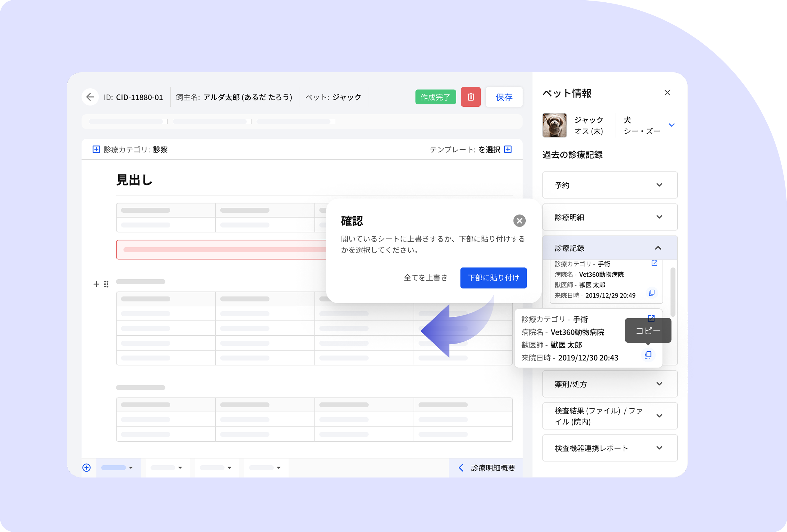The height and width of the screenshot is (532, 787).
Task: Expand the 診療明細 section
Action: 610,217
